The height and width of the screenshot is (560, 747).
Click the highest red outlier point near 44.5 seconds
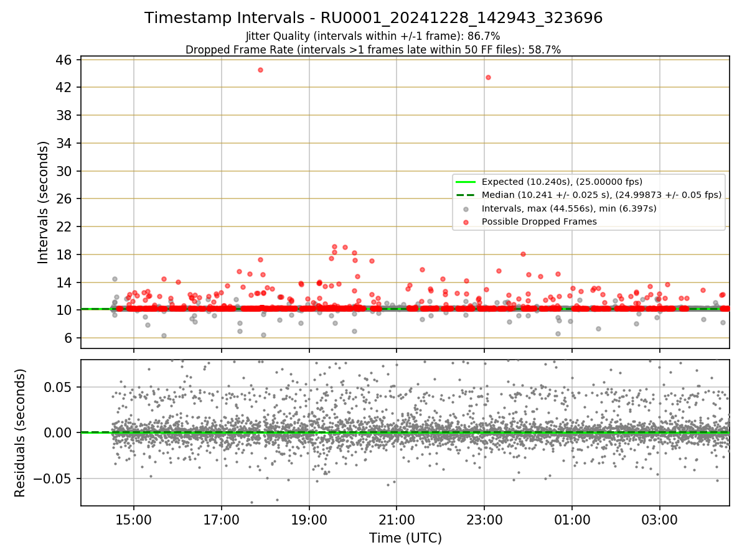click(x=260, y=70)
